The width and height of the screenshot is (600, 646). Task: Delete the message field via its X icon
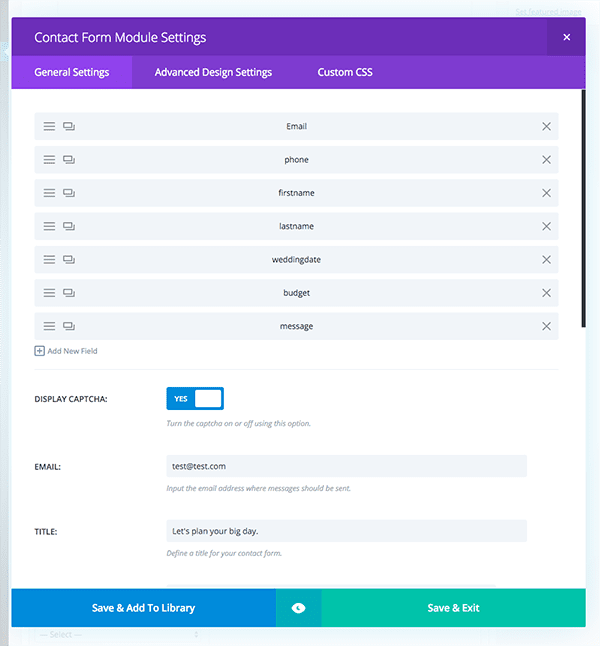coord(546,326)
